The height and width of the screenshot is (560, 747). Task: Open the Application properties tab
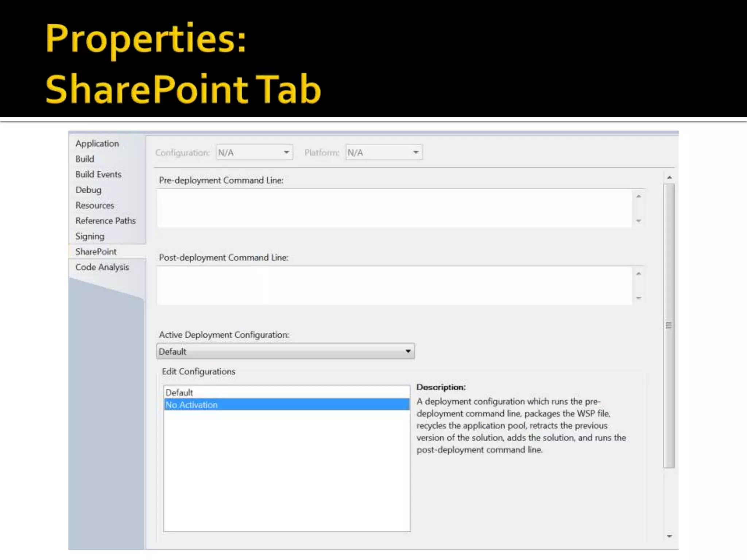(x=97, y=144)
